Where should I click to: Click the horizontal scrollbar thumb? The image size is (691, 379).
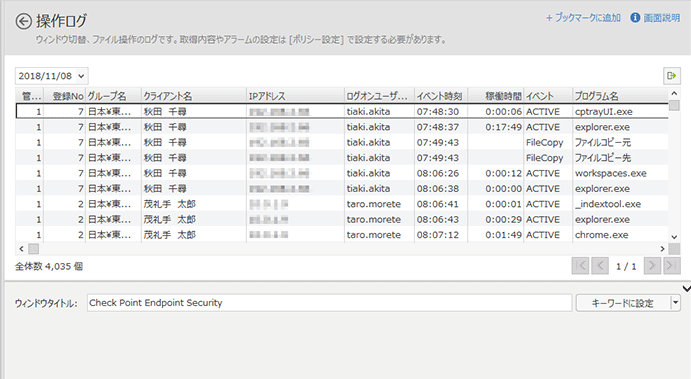33,249
